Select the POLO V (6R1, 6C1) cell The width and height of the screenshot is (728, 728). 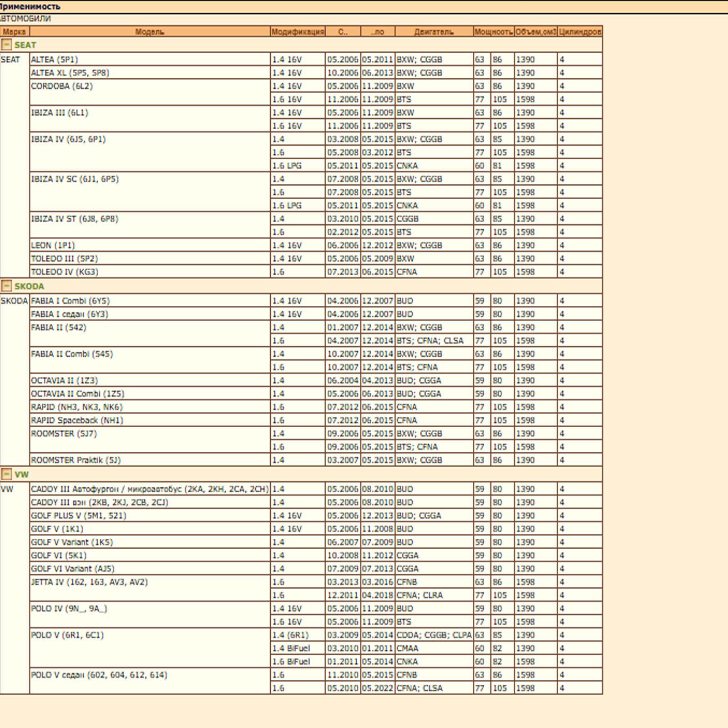tap(67, 635)
